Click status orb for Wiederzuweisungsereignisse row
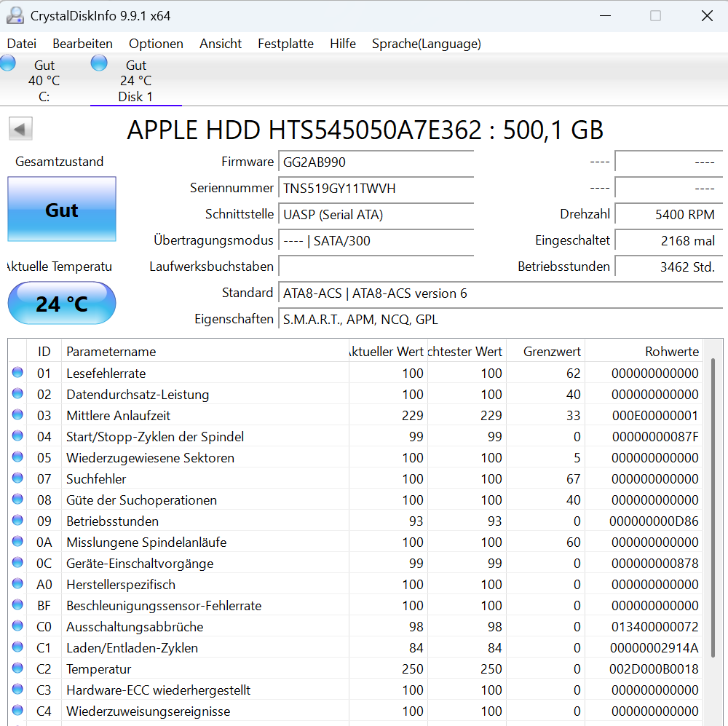Viewport: 728px width, 726px height. 17,711
